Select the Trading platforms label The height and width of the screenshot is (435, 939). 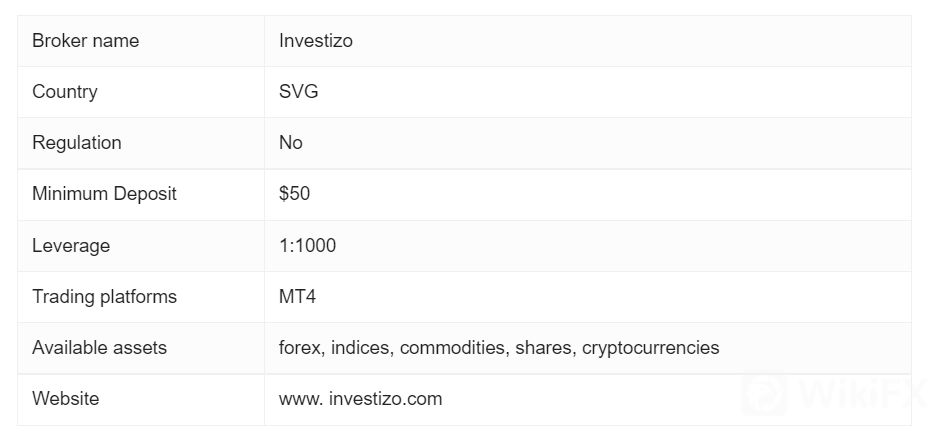[x=104, y=296]
